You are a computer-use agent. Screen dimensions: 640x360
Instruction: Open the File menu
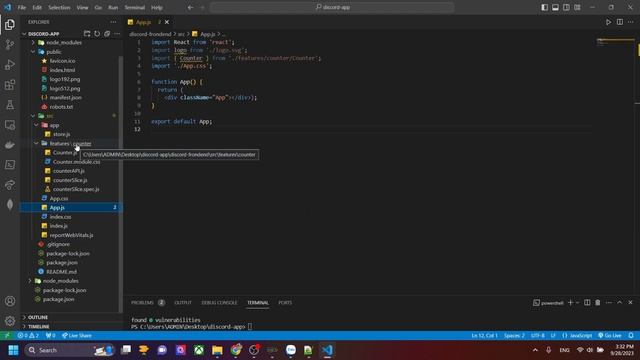pos(22,7)
